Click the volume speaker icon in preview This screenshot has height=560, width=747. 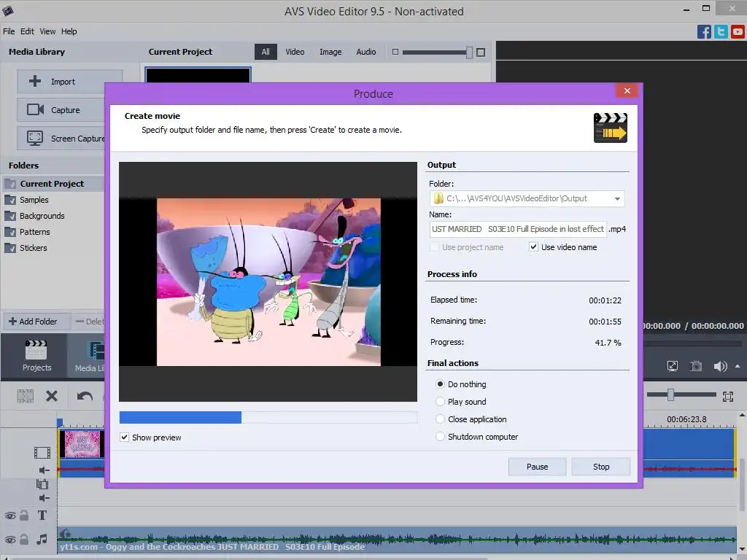coord(720,366)
